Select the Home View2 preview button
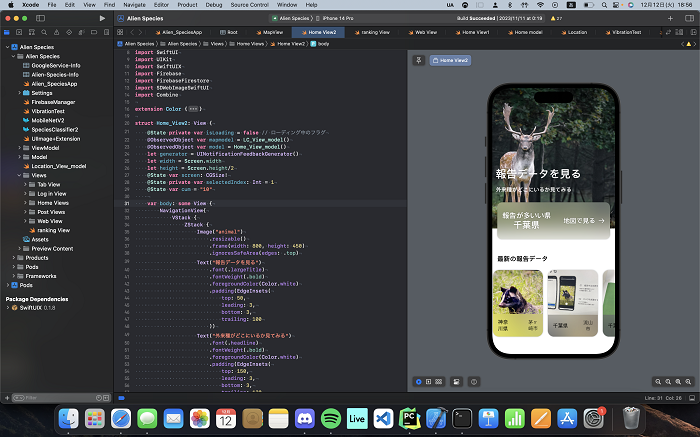This screenshot has height=437, width=700. [449, 60]
